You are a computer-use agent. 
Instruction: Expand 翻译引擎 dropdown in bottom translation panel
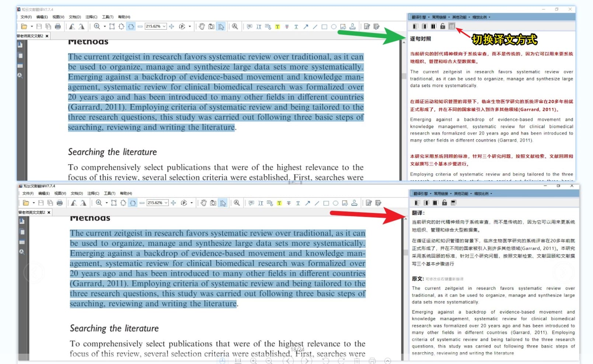[422, 194]
